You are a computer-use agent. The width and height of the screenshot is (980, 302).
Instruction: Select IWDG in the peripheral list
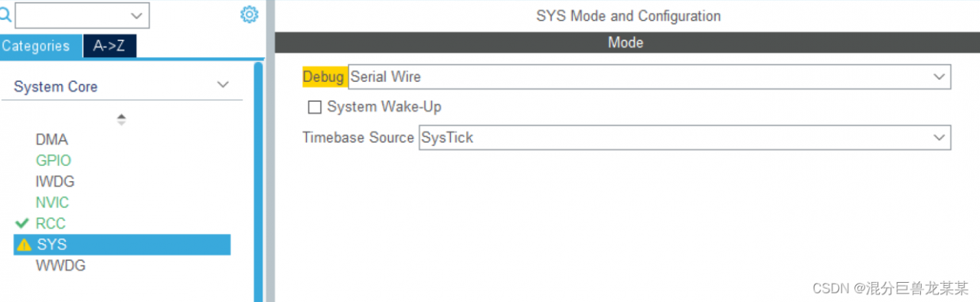click(55, 182)
